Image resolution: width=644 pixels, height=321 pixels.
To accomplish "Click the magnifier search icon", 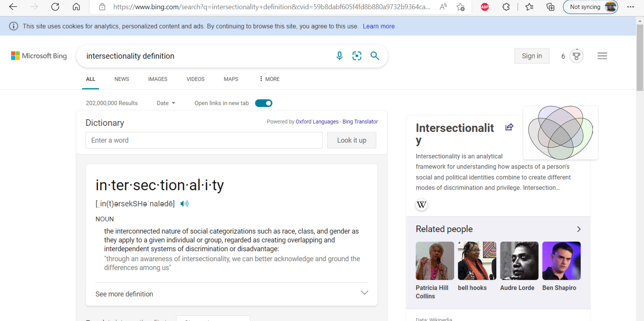I will click(375, 56).
